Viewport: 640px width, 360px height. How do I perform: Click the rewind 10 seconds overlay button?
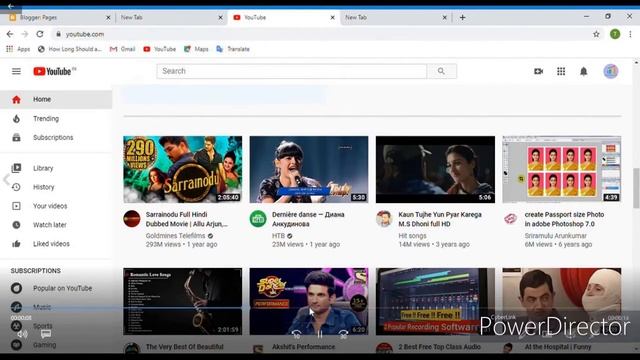click(x=296, y=335)
